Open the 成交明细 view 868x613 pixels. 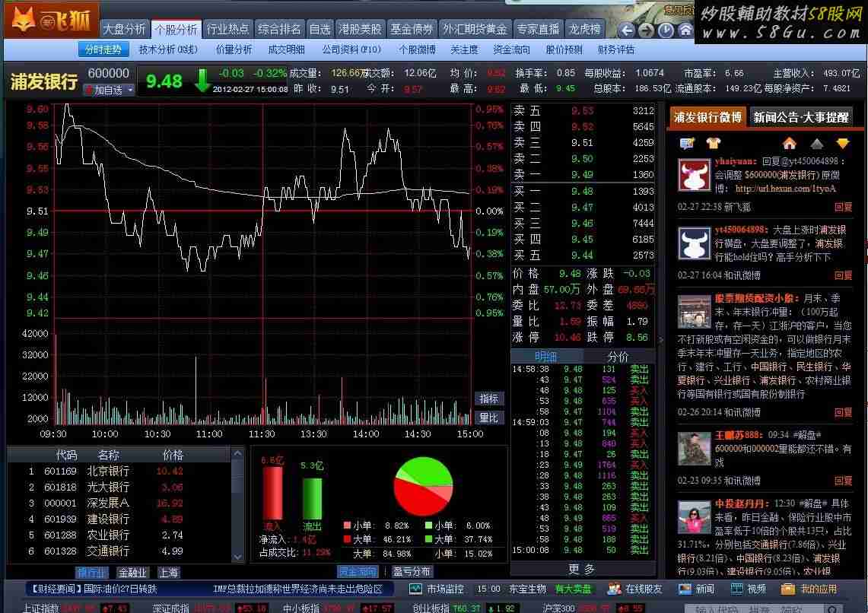tap(286, 49)
